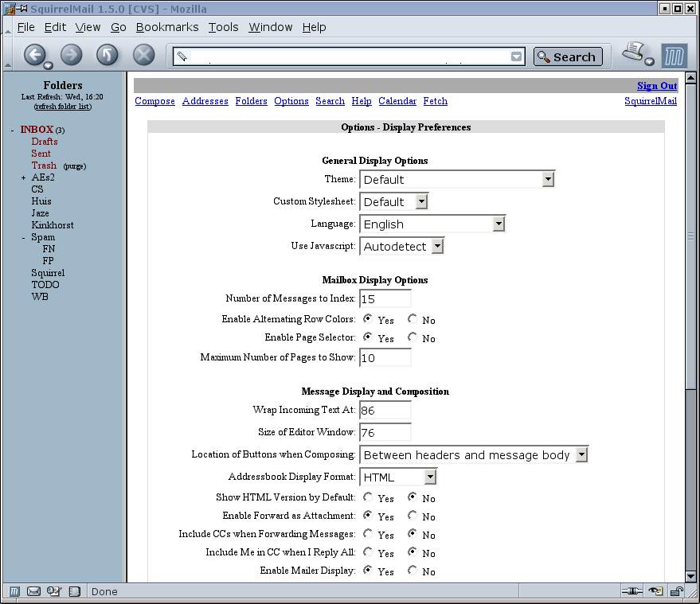Click the security padlock status icon
This screenshot has height=604, width=700.
677,591
